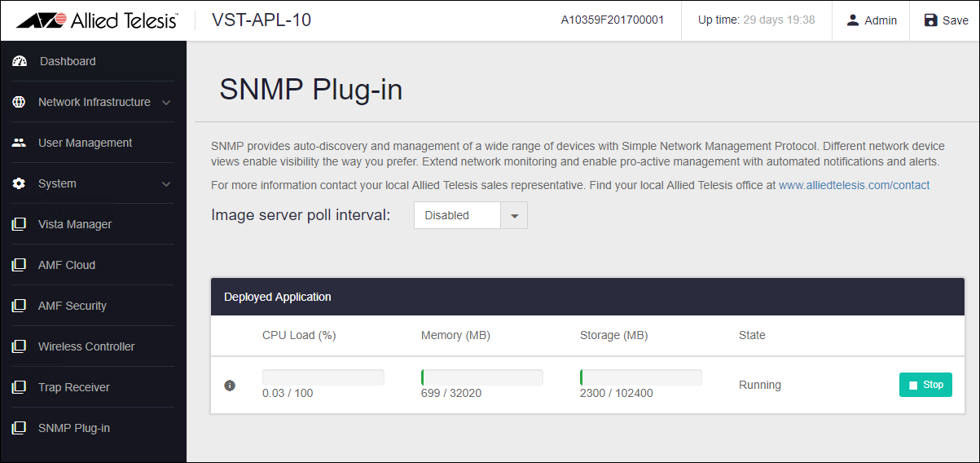Click the CPU Load progress bar
Screen dimensions: 980x463
[323, 377]
